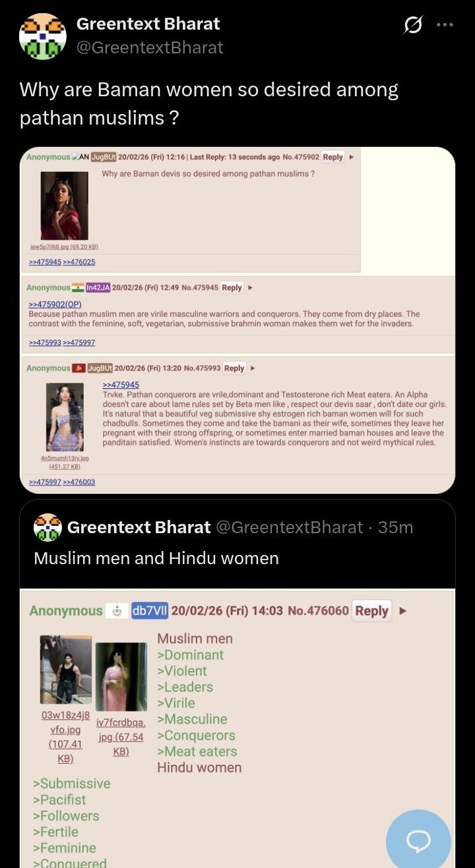Tap Reply button on post No.475902

pyautogui.click(x=332, y=157)
